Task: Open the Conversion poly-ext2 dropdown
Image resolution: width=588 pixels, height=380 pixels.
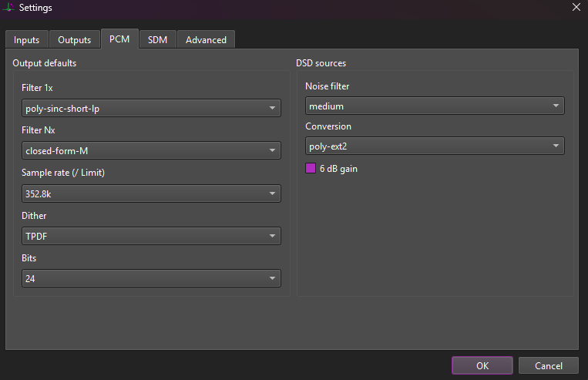Action: pos(435,146)
